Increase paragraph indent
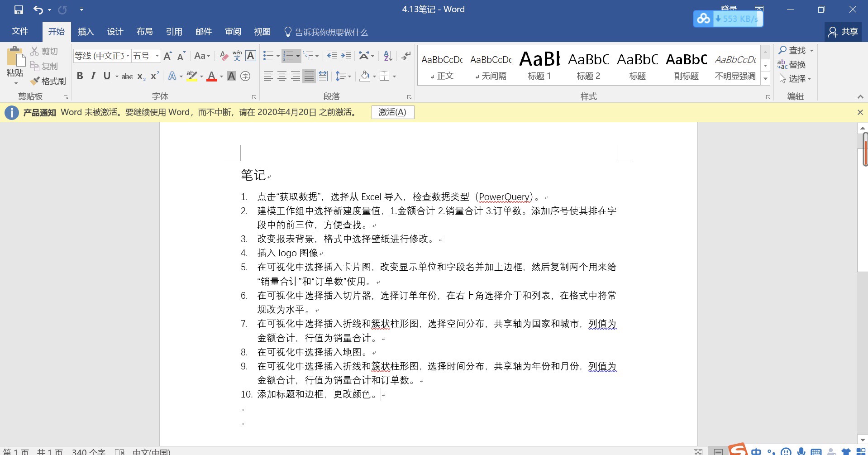The image size is (868, 455). tap(346, 56)
